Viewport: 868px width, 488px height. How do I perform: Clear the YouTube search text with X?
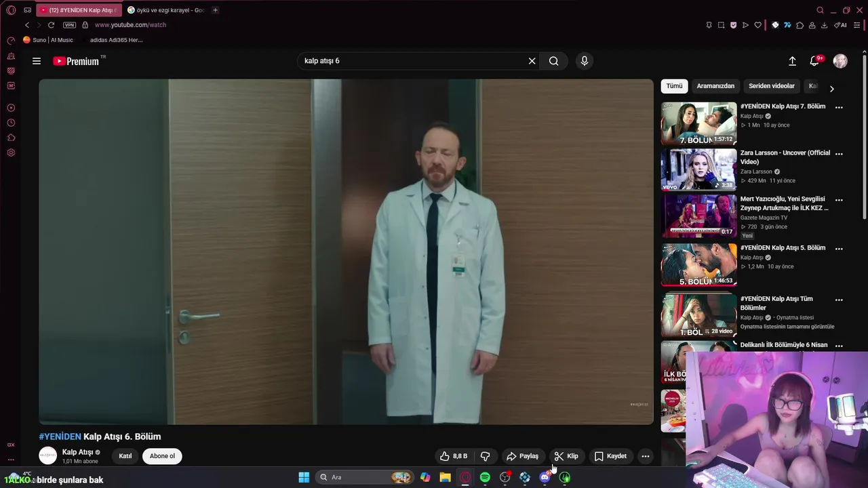click(x=532, y=61)
